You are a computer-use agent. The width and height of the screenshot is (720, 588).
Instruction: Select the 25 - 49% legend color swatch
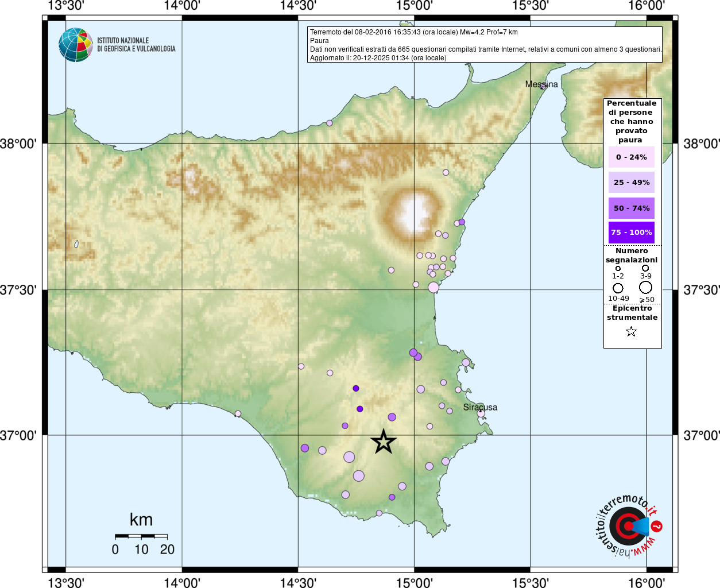(x=631, y=182)
